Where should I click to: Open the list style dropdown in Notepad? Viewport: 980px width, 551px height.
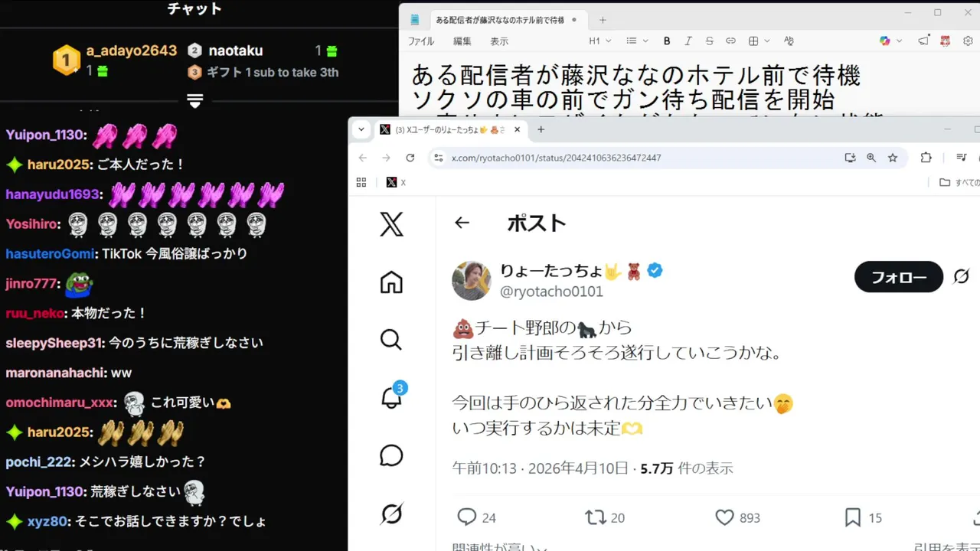point(637,41)
